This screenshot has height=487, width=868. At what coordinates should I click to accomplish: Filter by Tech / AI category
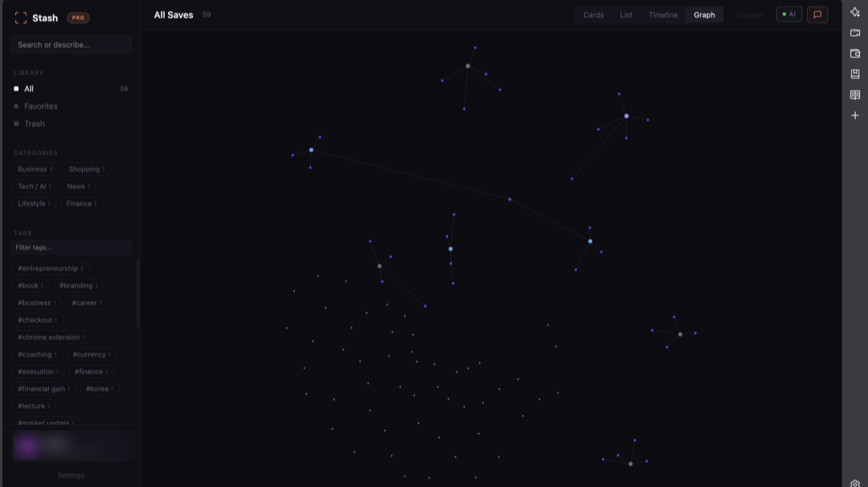(35, 187)
